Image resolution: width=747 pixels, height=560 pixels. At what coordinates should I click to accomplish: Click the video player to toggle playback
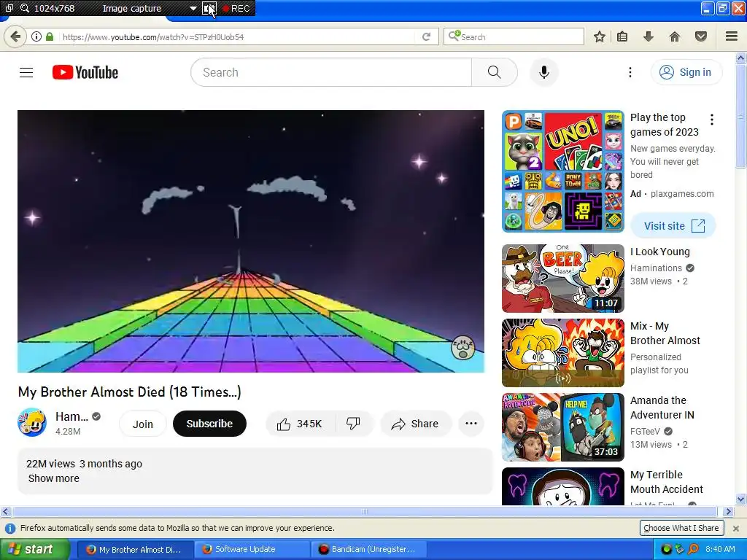click(x=251, y=241)
